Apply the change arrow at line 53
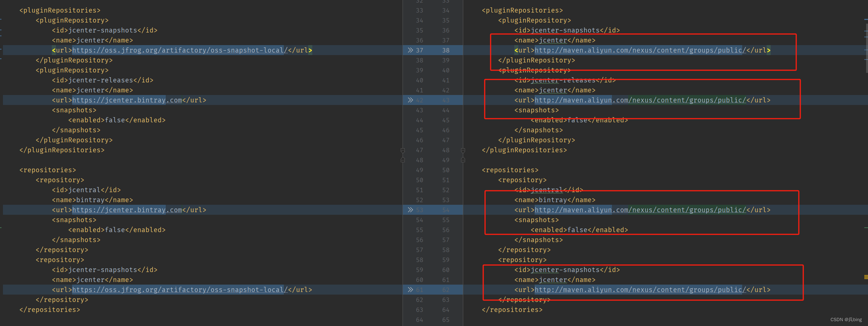The height and width of the screenshot is (326, 868). click(410, 210)
